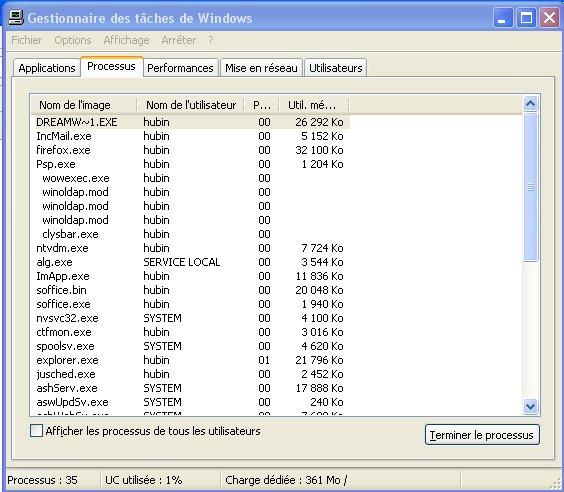This screenshot has width=564, height=492.
Task: Open the Affichage menu
Action: [126, 40]
